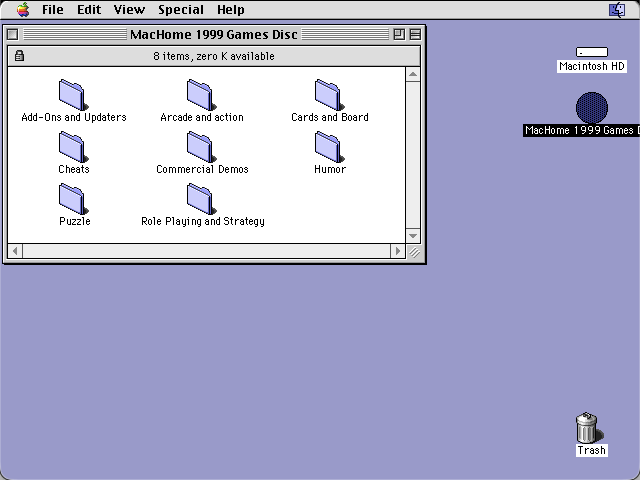Click the 'Role Playing and Strategy' label
Viewport: 640px width, 480px height.
203,221
